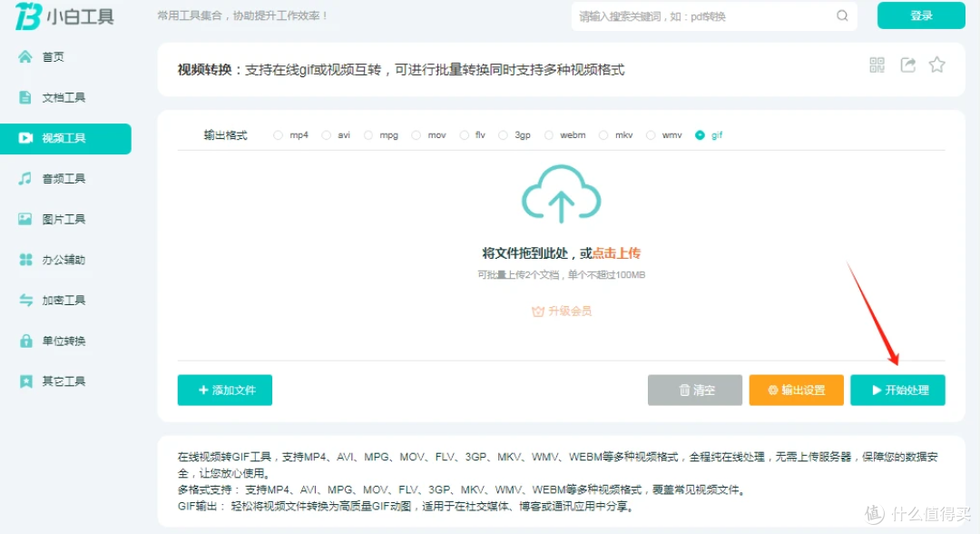The width and height of the screenshot is (980, 534).
Task: Click the video camera icon beside 视频工具
Action: (25, 138)
